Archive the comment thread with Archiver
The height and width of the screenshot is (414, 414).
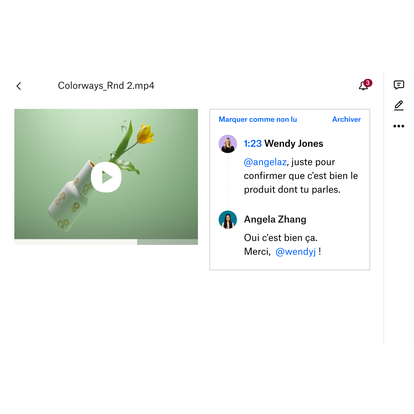(x=346, y=119)
